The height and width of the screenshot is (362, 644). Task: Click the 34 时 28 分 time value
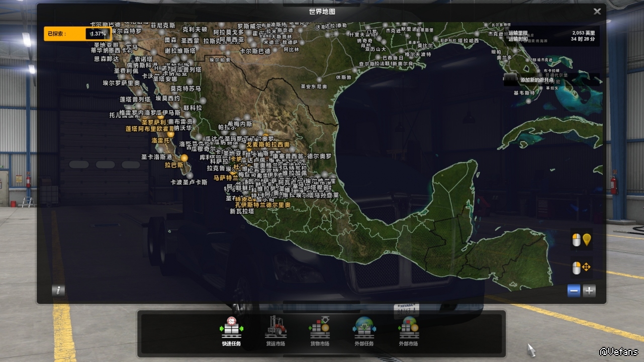click(x=583, y=39)
